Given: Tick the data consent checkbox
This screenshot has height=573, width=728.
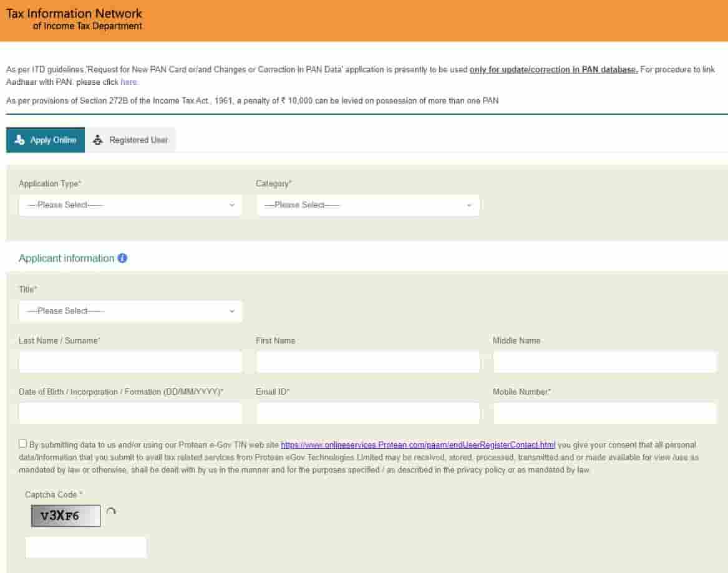Looking at the screenshot, I should (23, 444).
